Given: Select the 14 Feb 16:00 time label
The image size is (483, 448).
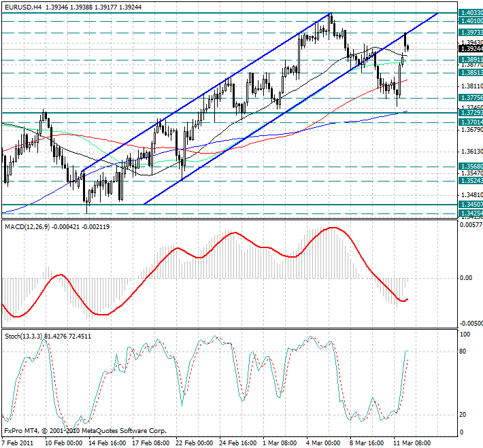Looking at the screenshot, I should (107, 443).
